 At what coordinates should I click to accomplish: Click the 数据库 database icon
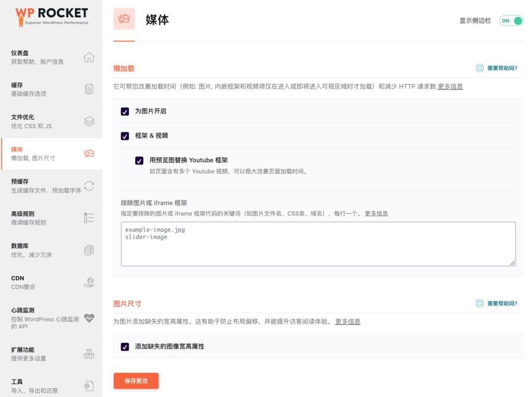[x=89, y=250]
